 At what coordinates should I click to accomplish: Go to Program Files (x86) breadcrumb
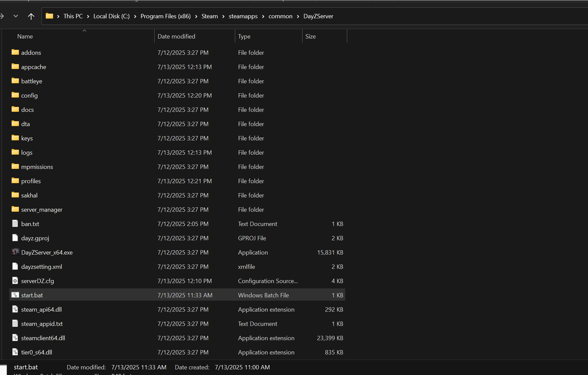click(x=165, y=16)
